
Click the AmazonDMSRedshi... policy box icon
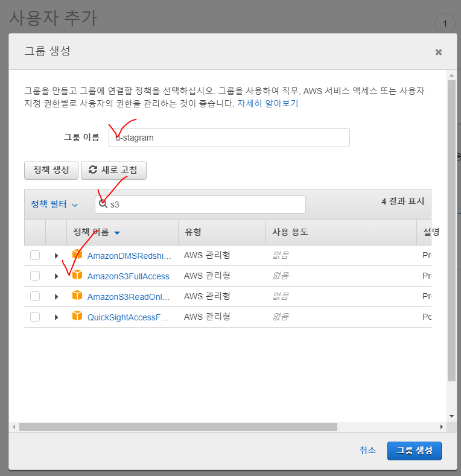(x=77, y=255)
